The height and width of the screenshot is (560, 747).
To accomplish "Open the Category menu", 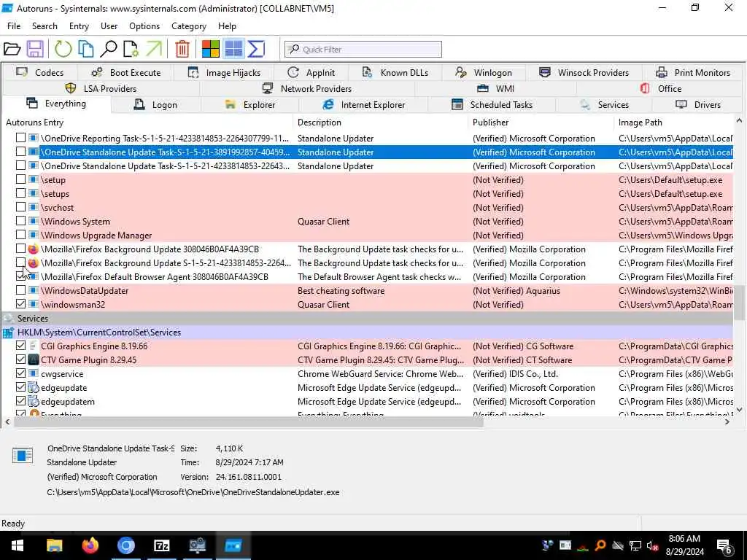I will 189,26.
